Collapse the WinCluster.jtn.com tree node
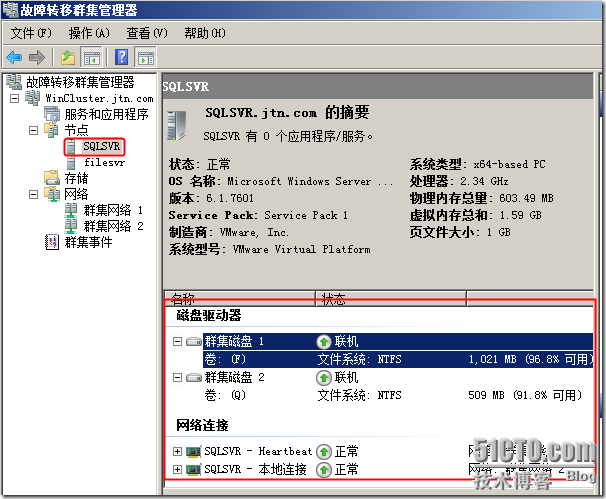Screen dimensions: 606x499 point(14,99)
